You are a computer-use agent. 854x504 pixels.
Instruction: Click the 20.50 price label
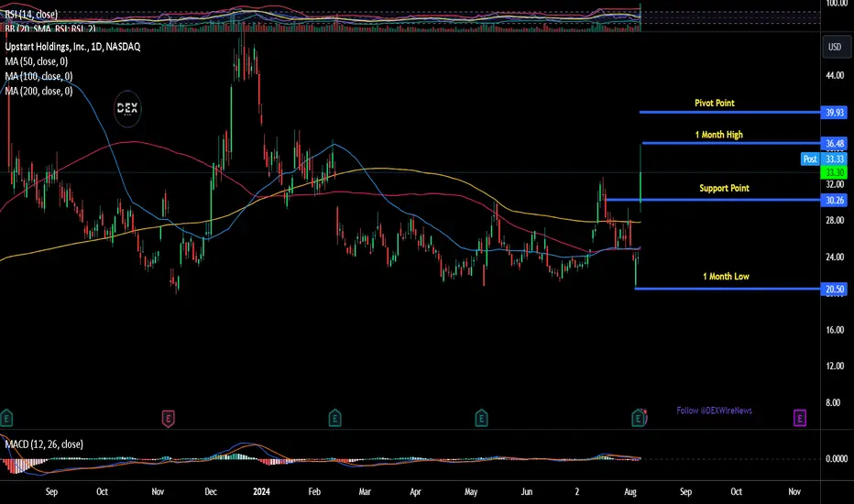coord(834,289)
